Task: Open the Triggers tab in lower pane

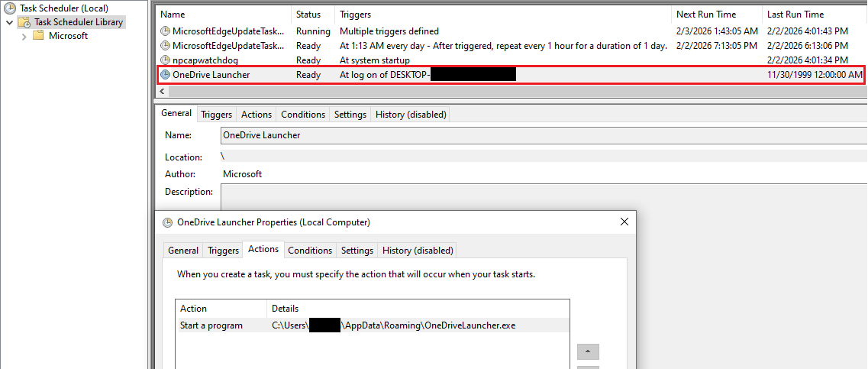Action: [x=216, y=115]
